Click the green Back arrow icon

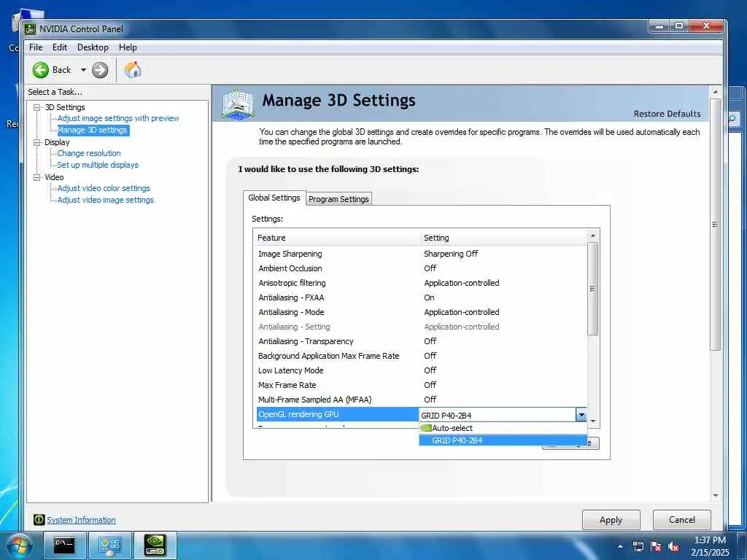(x=41, y=70)
